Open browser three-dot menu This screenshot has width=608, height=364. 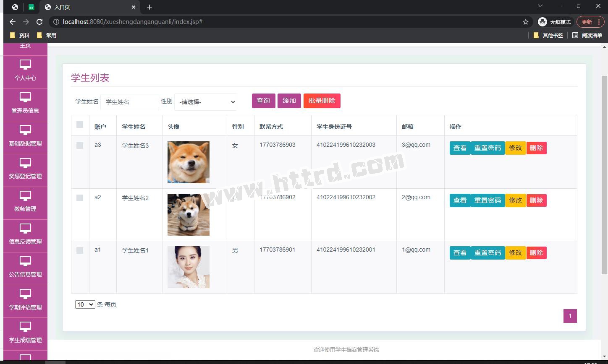coord(599,22)
